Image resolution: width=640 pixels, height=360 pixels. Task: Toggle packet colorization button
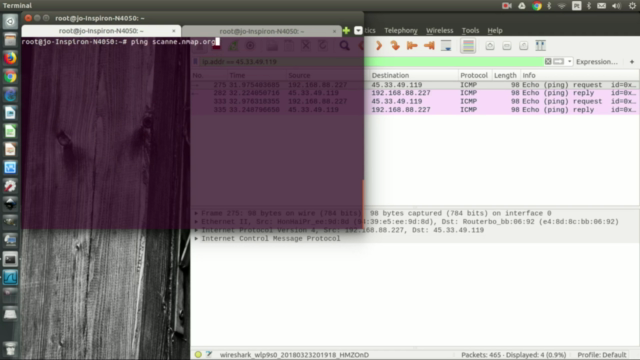coord(468,46)
